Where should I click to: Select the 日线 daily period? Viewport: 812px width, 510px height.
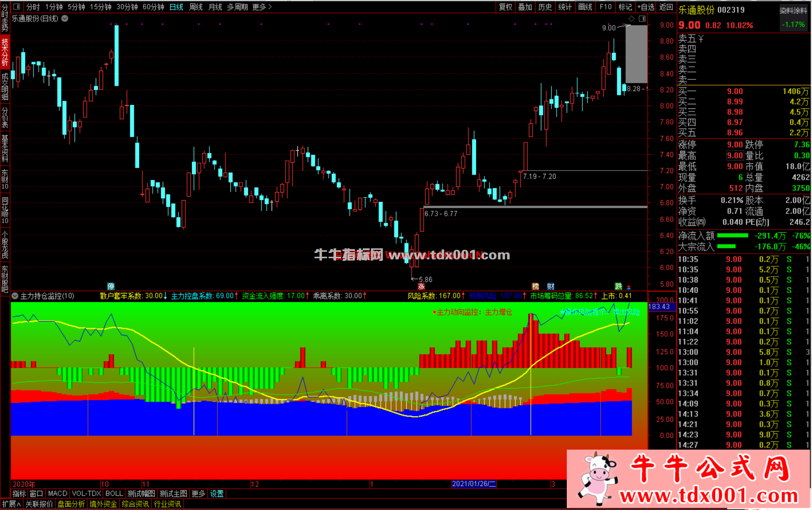point(176,7)
